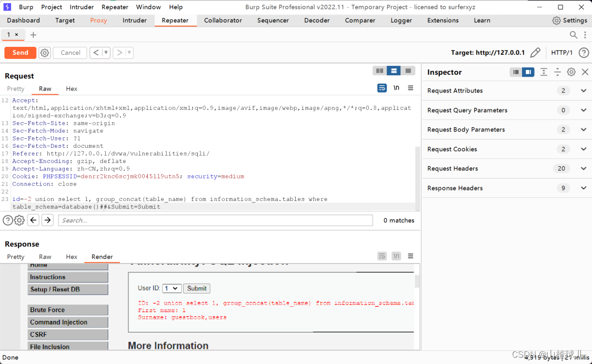Jump to next search match arrow
Viewport: 592px width, 364px height.
47,220
